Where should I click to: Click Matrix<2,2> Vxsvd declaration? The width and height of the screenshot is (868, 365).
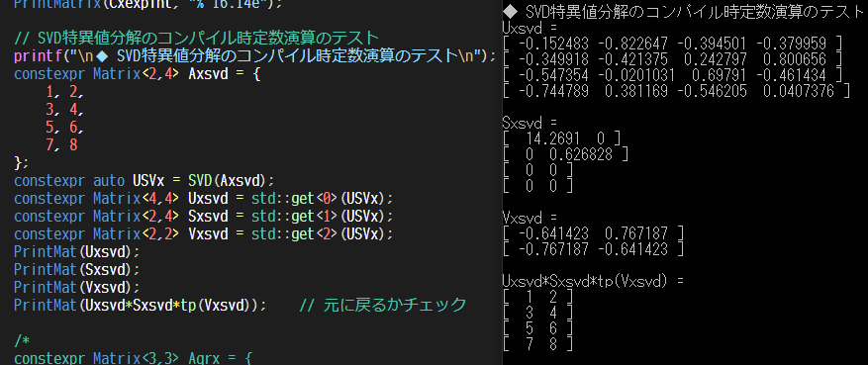coord(133,233)
